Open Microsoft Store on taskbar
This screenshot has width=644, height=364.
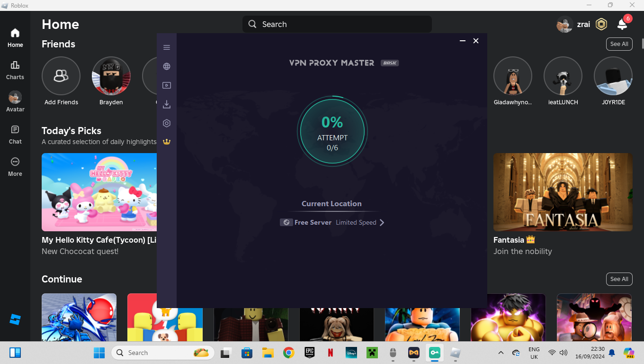[x=247, y=353]
